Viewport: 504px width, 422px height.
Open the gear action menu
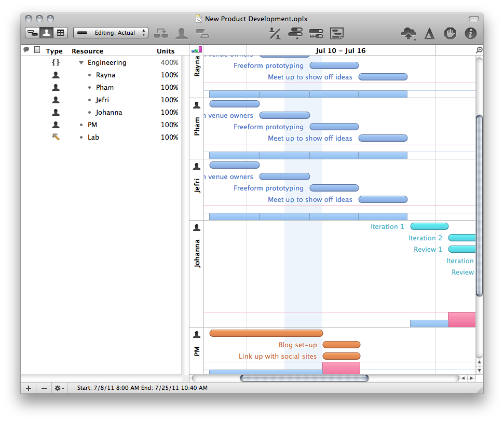pyautogui.click(x=59, y=388)
